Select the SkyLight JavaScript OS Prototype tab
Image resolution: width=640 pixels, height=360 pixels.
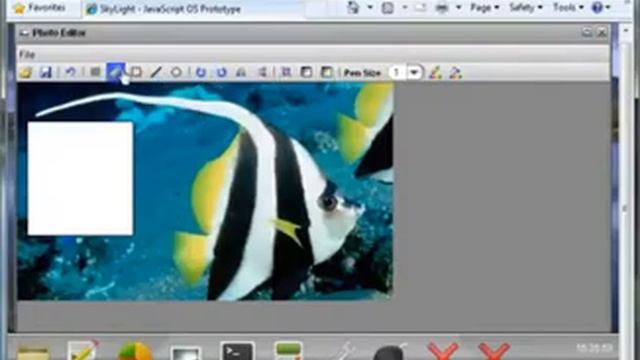pyautogui.click(x=164, y=9)
